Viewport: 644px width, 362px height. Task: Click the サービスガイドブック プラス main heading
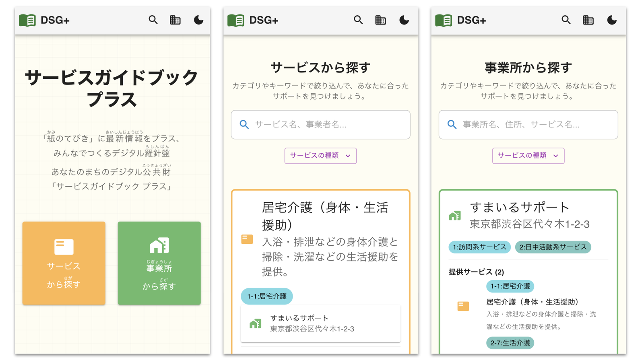(x=111, y=88)
